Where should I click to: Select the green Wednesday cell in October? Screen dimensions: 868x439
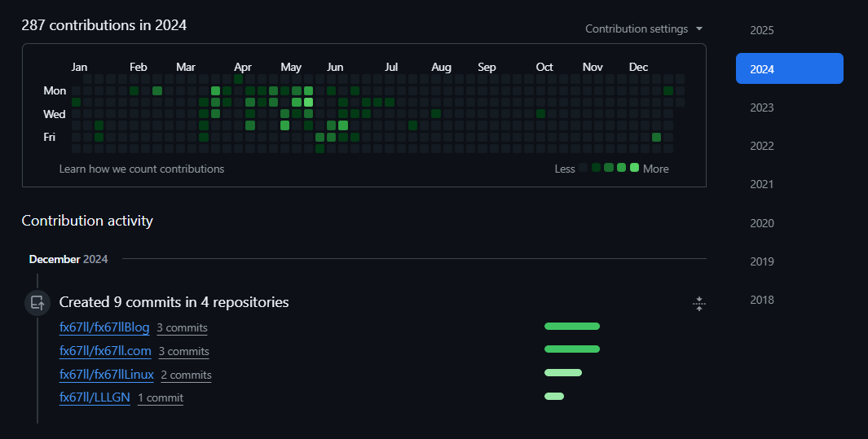point(541,114)
